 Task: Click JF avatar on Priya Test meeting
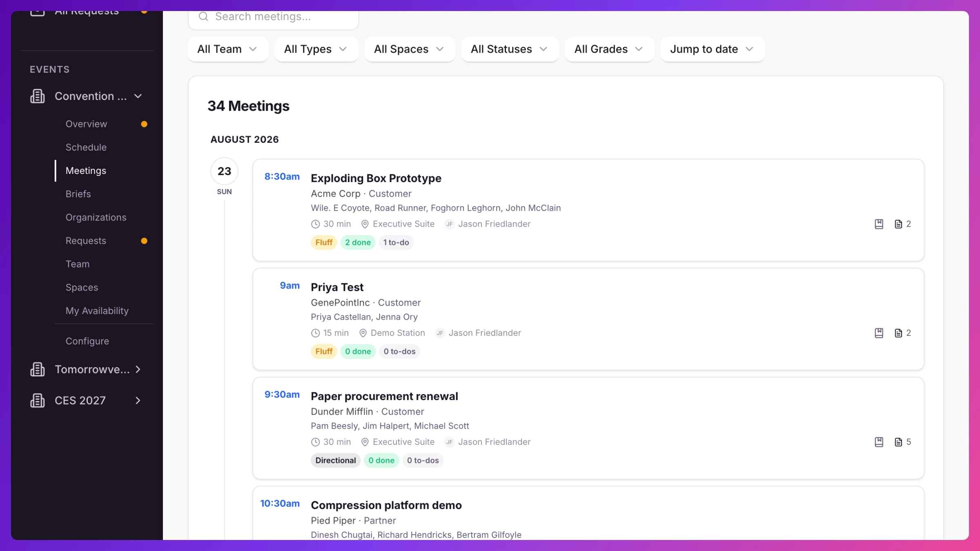(x=440, y=333)
